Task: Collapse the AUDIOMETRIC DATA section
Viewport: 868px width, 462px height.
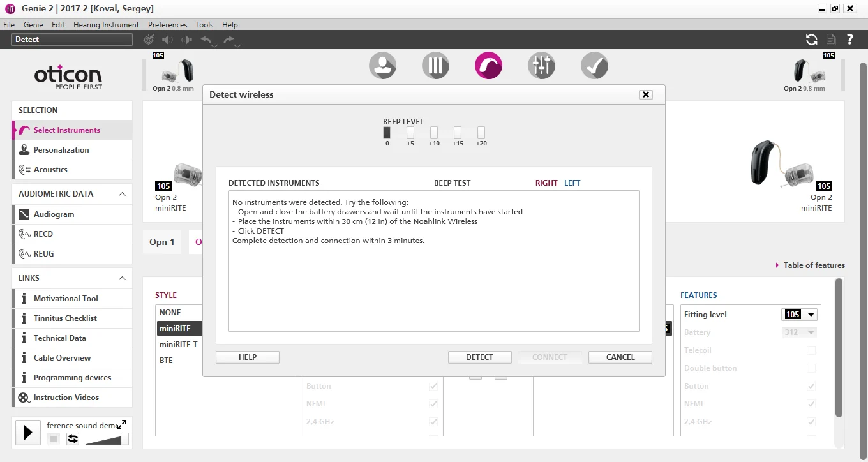Action: (x=122, y=194)
